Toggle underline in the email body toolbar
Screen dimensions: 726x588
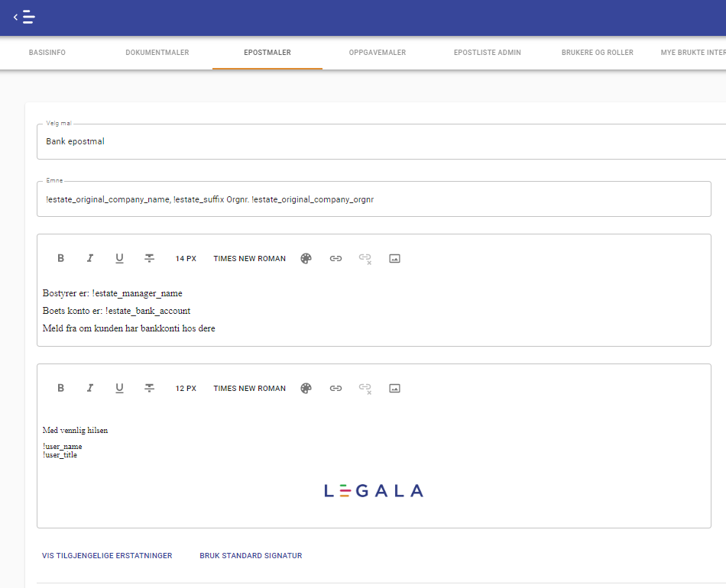[x=119, y=258]
